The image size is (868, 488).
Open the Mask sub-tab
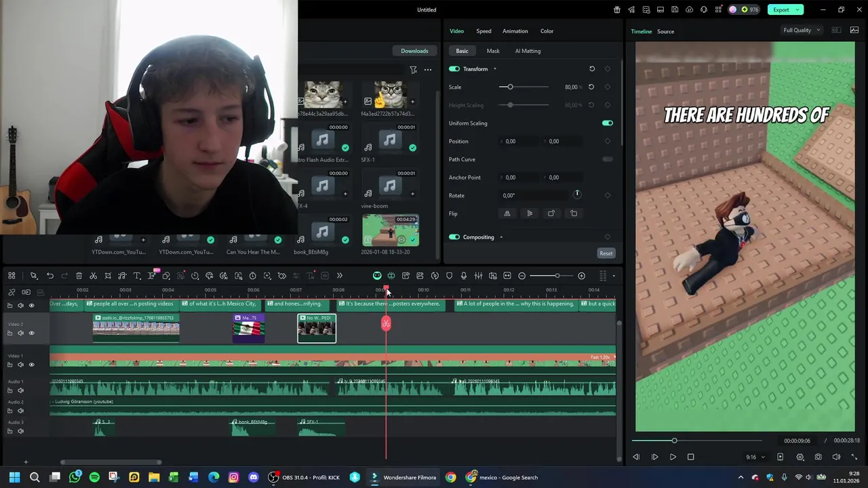493,51
